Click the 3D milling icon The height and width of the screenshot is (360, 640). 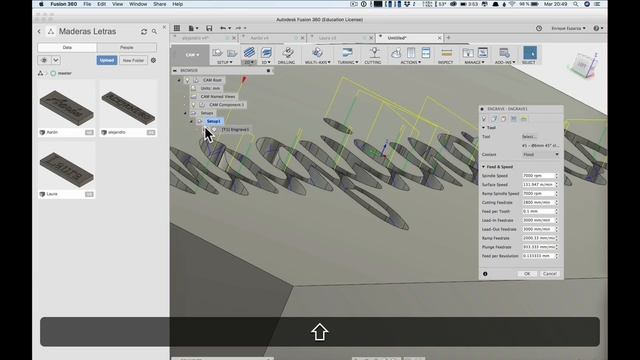[x=267, y=52]
